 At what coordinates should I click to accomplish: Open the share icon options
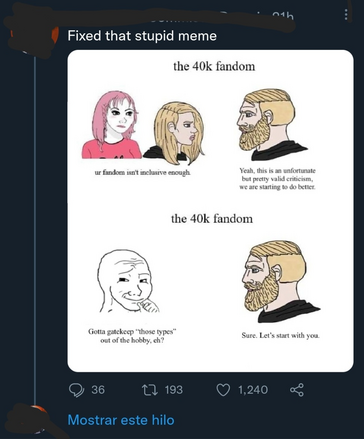point(297,390)
